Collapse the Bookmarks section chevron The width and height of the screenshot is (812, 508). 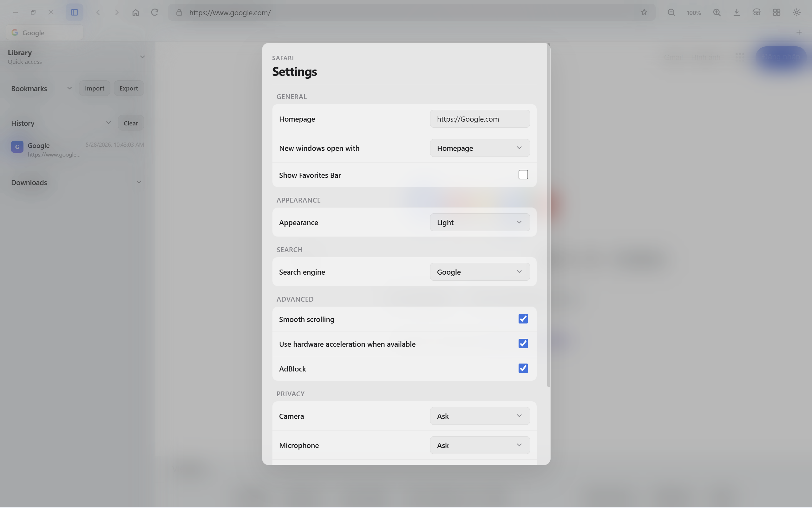[69, 88]
